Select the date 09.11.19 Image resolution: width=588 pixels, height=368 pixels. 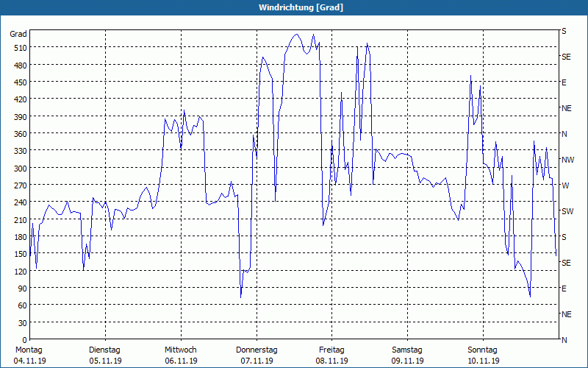(408, 361)
